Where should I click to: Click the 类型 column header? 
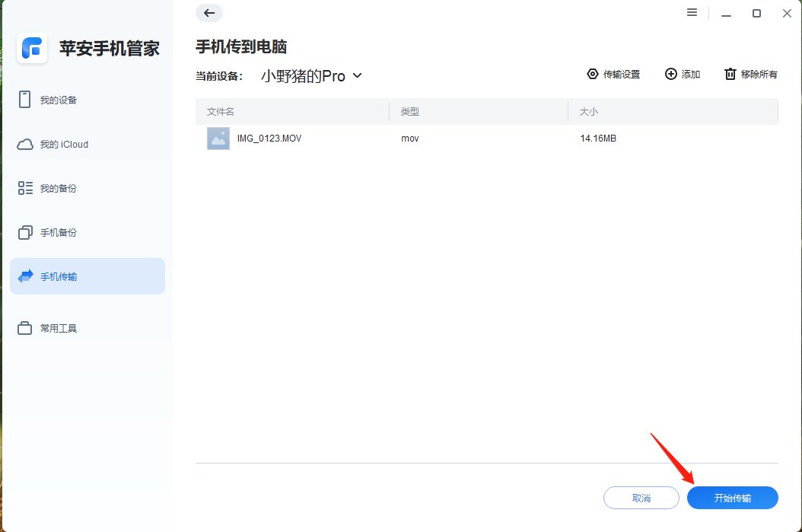pyautogui.click(x=409, y=111)
